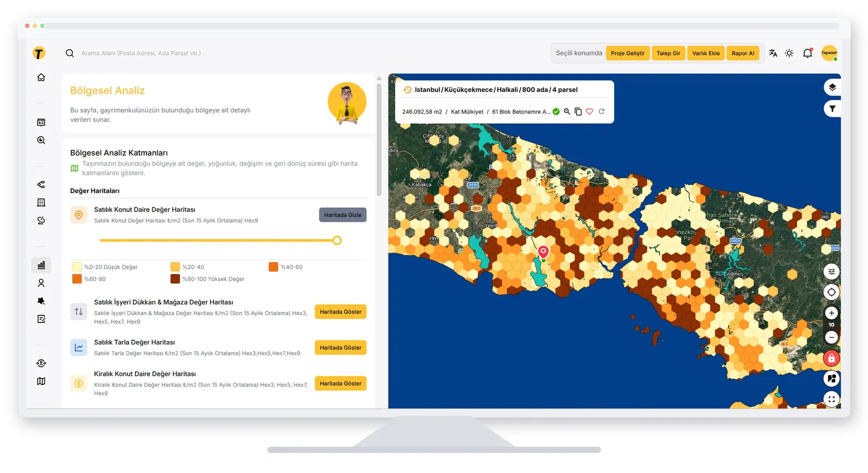
Task: Show Satılık Tarla Değer map layer
Action: coord(340,348)
